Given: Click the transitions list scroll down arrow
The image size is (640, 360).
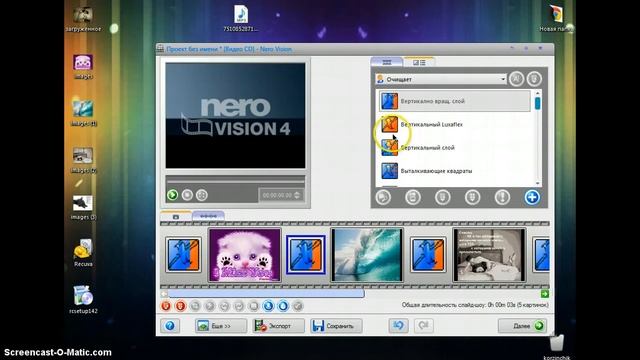Looking at the screenshot, I should tap(538, 183).
